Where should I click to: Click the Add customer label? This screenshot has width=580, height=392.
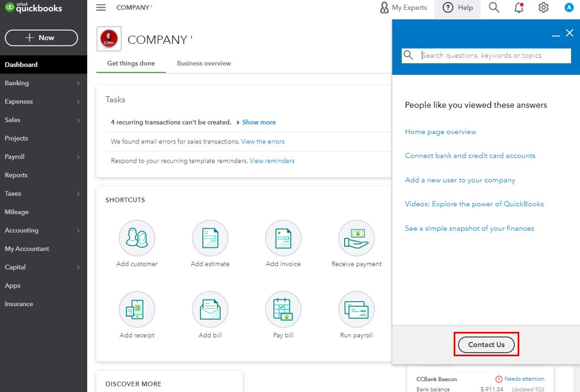[137, 264]
